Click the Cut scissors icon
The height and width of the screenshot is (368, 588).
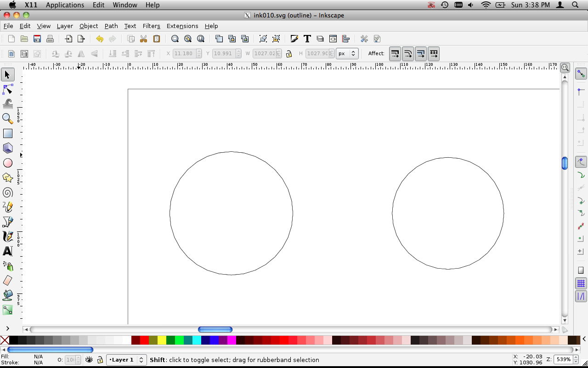144,39
